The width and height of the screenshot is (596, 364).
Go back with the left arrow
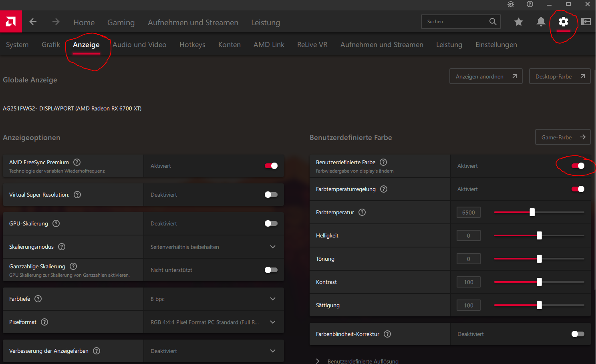pyautogui.click(x=33, y=22)
